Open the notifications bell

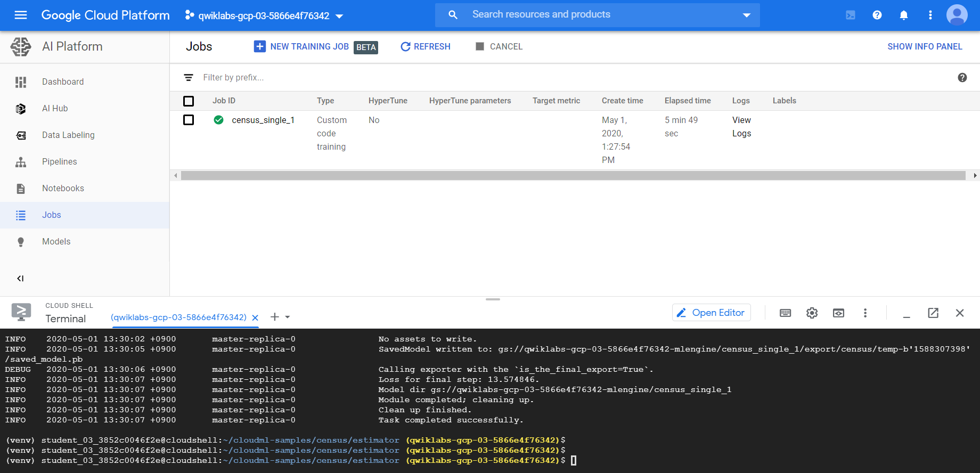click(x=904, y=15)
